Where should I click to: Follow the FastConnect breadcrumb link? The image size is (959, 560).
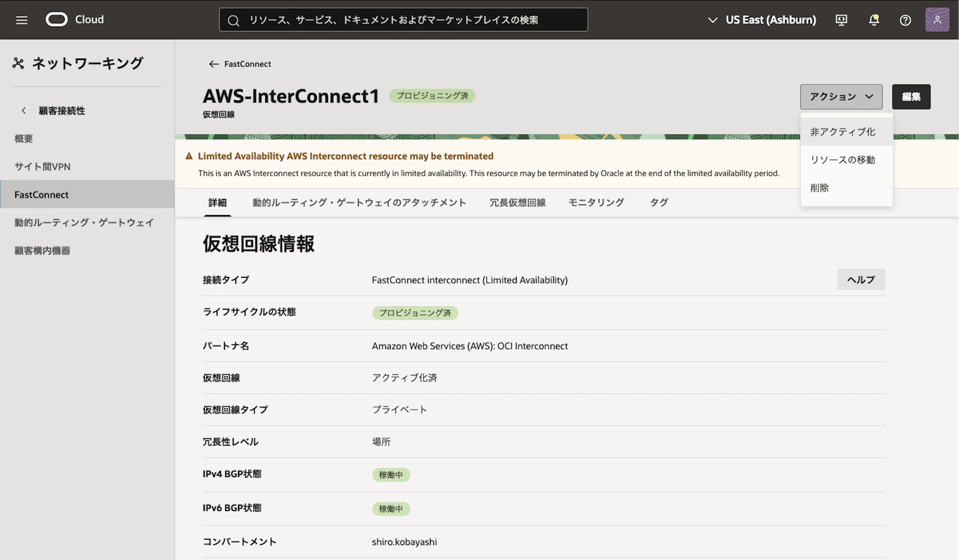click(248, 64)
